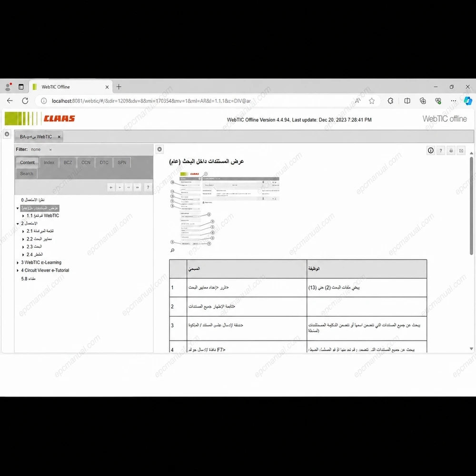Expand section 2.1 tree arrow
476x476 pixels.
23,231
